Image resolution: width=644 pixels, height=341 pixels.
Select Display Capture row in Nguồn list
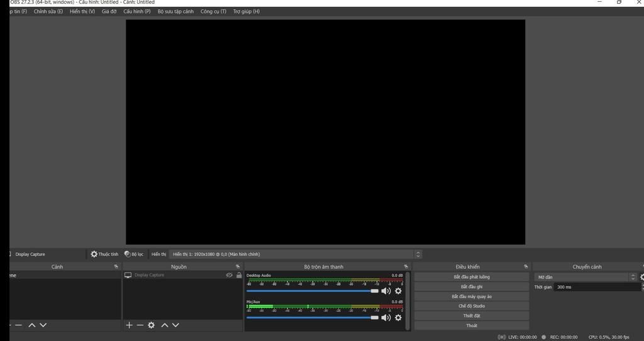tap(183, 276)
